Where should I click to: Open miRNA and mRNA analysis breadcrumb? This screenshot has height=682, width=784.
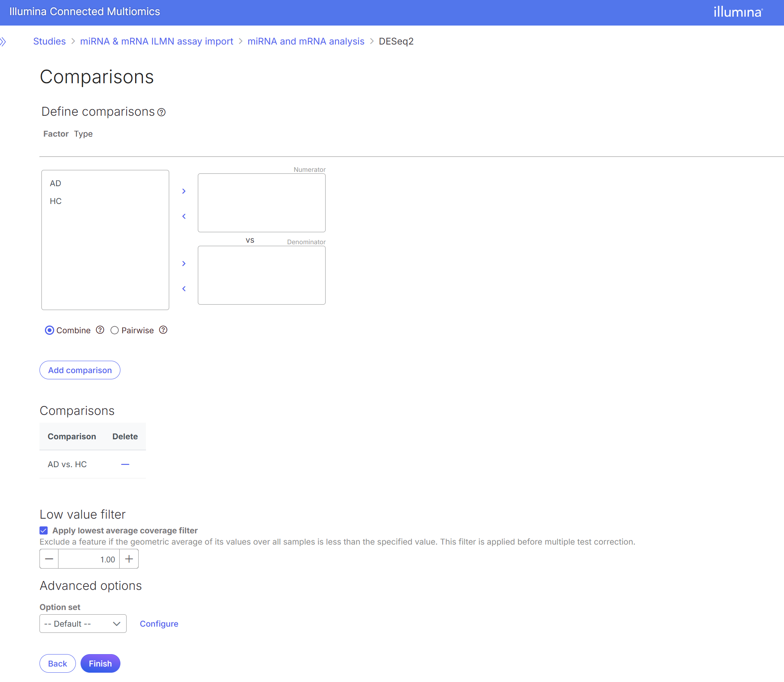(306, 41)
